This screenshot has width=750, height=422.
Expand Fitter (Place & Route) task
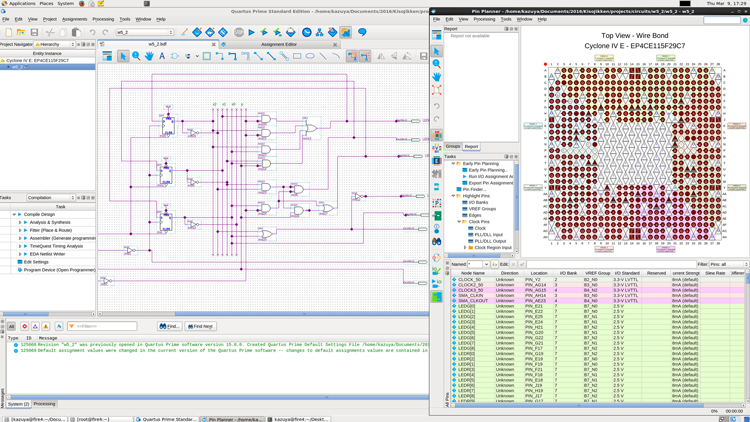20,230
